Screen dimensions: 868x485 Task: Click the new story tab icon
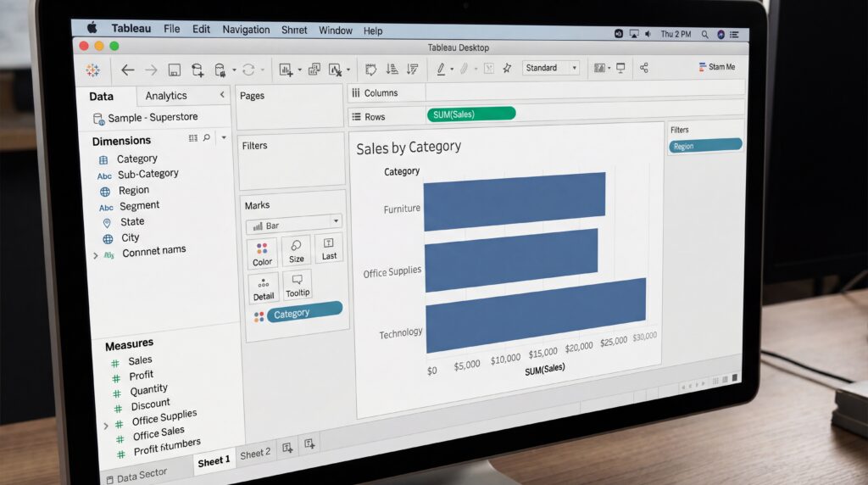point(309,444)
